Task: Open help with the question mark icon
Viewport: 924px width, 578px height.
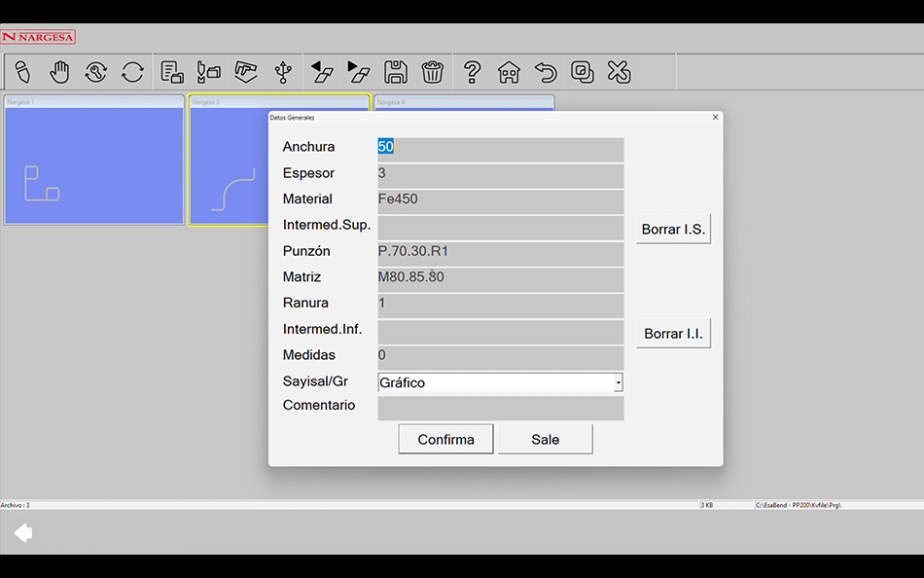Action: (472, 72)
